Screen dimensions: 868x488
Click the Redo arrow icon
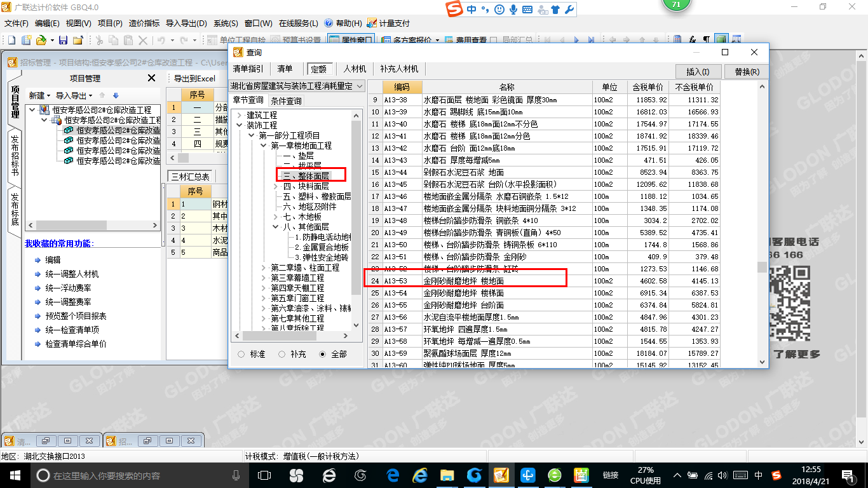[x=184, y=40]
